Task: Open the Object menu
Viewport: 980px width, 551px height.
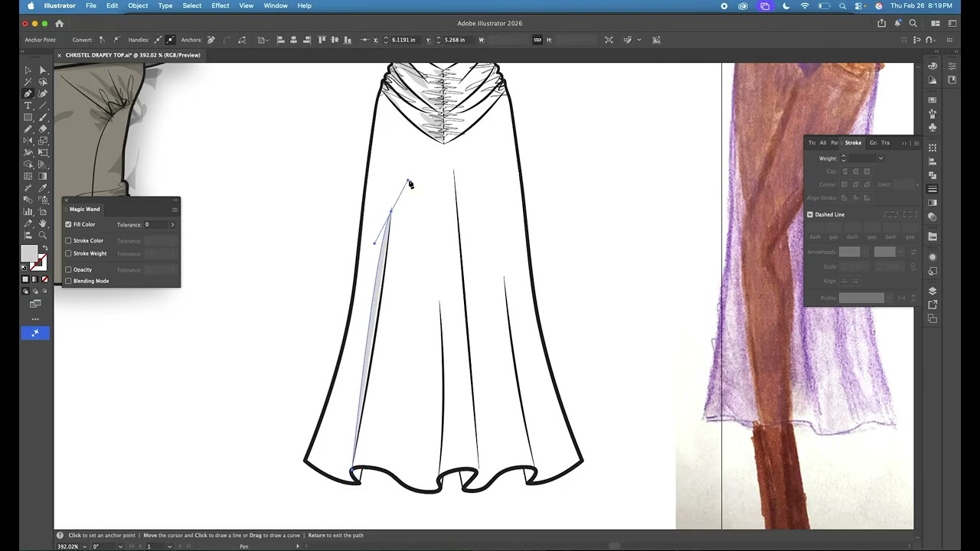Action: pyautogui.click(x=138, y=5)
